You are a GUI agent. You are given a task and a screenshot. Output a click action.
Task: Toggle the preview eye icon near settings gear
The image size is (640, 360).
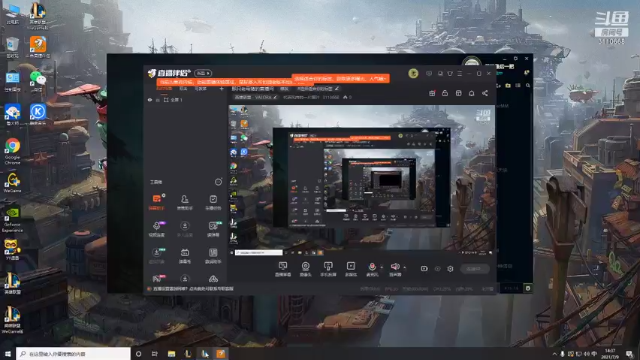click(438, 269)
